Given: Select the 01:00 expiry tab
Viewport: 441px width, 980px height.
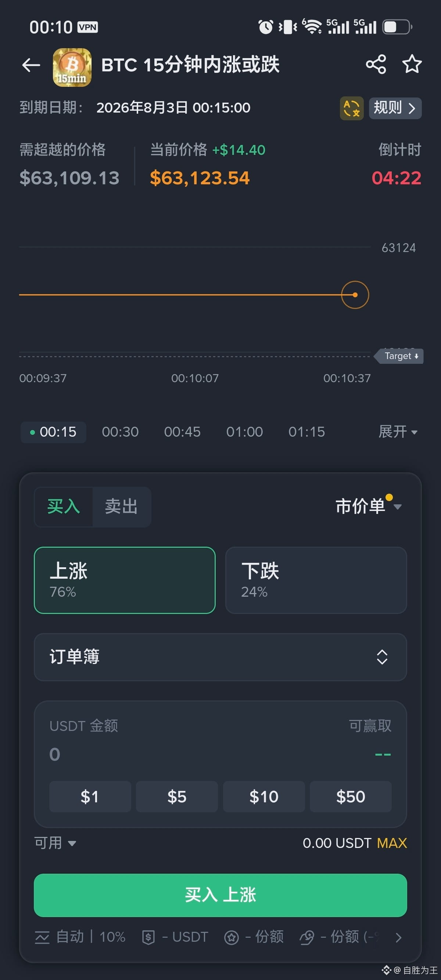Looking at the screenshot, I should click(x=244, y=432).
